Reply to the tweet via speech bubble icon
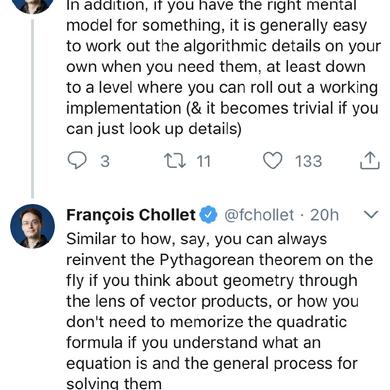 point(77,160)
